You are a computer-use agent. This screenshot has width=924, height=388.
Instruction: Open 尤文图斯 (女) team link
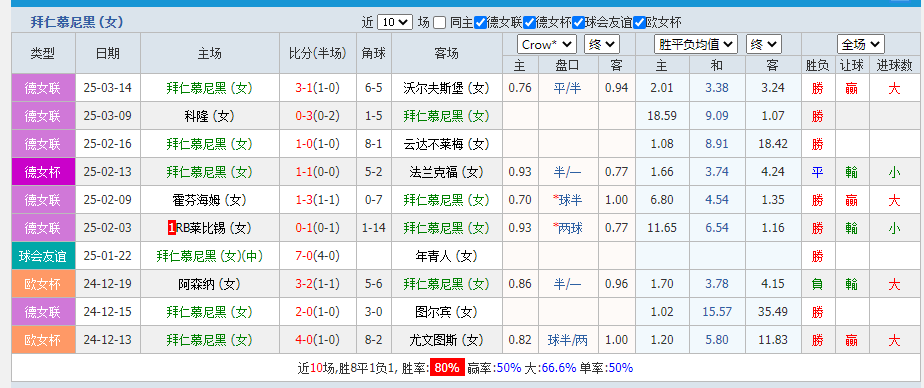tap(447, 340)
